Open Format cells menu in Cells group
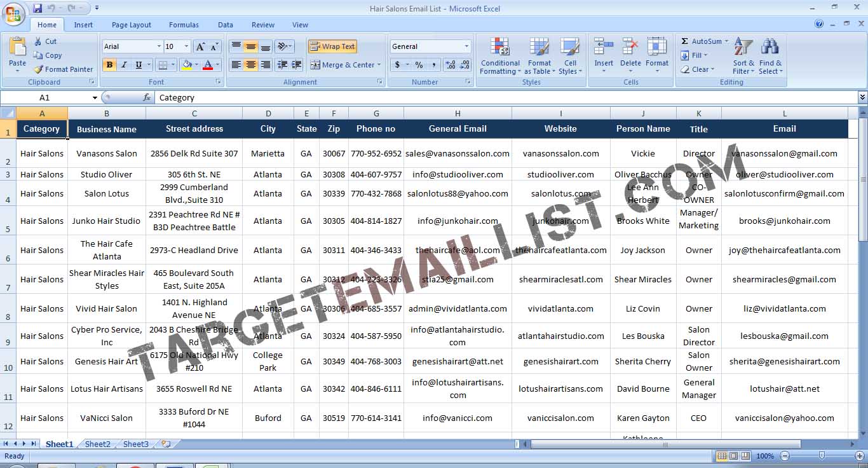868x468 pixels. coord(657,56)
